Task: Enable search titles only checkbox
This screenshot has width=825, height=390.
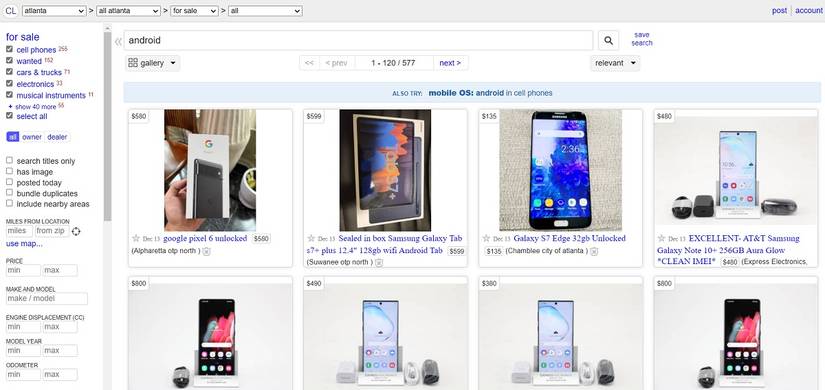Action: click(x=9, y=161)
